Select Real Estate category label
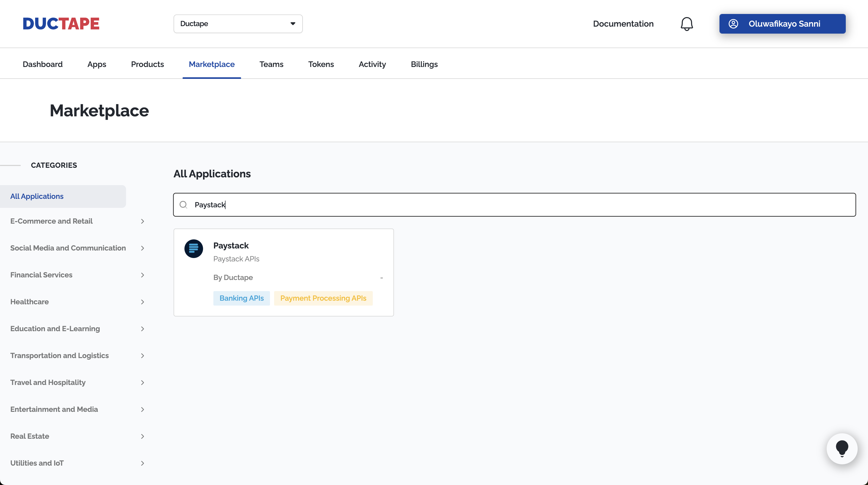Screen dimensions: 868x485 coord(30,436)
